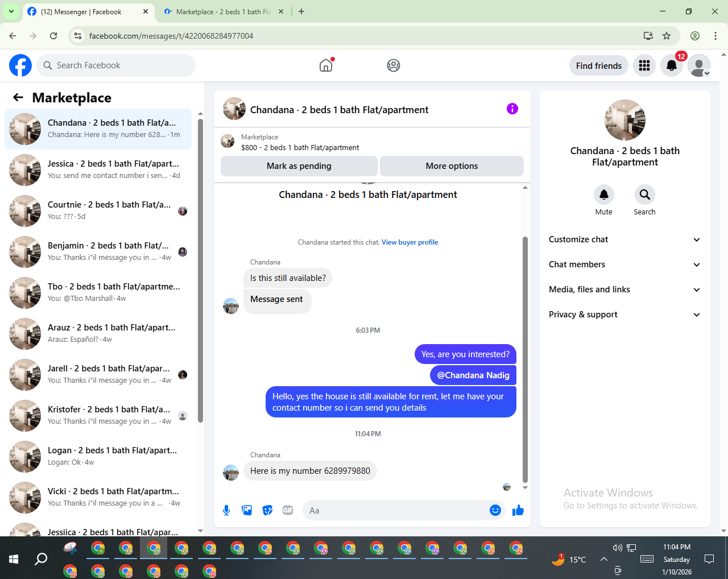
Task: Open Chrome three-dot menu
Action: coord(715,36)
